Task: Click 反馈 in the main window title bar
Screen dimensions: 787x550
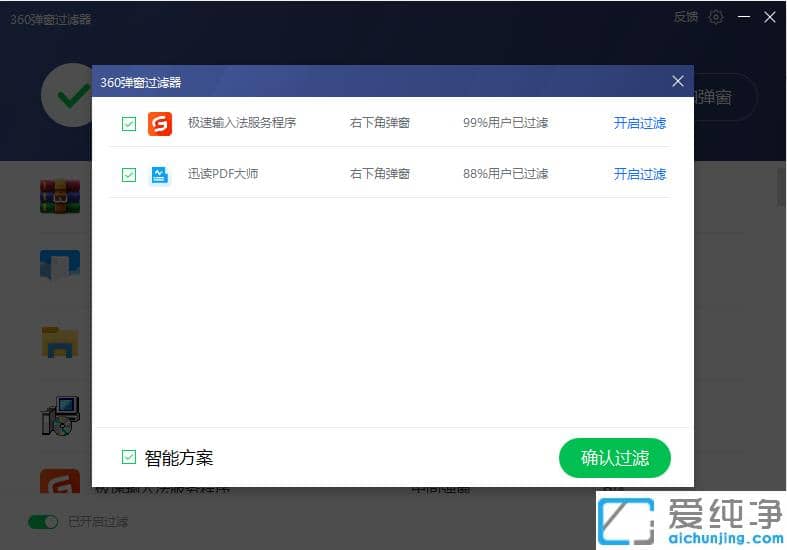Action: (x=686, y=17)
